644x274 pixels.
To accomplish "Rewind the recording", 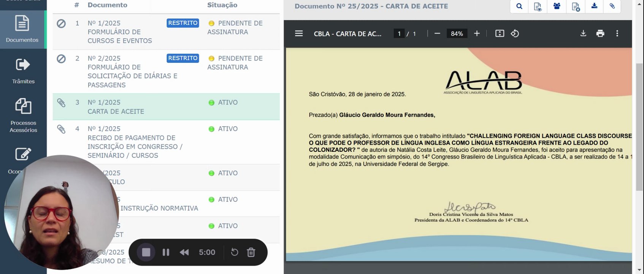I will point(184,252).
